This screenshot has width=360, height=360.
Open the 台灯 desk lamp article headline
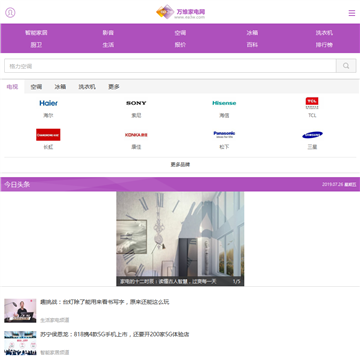[x=105, y=302]
